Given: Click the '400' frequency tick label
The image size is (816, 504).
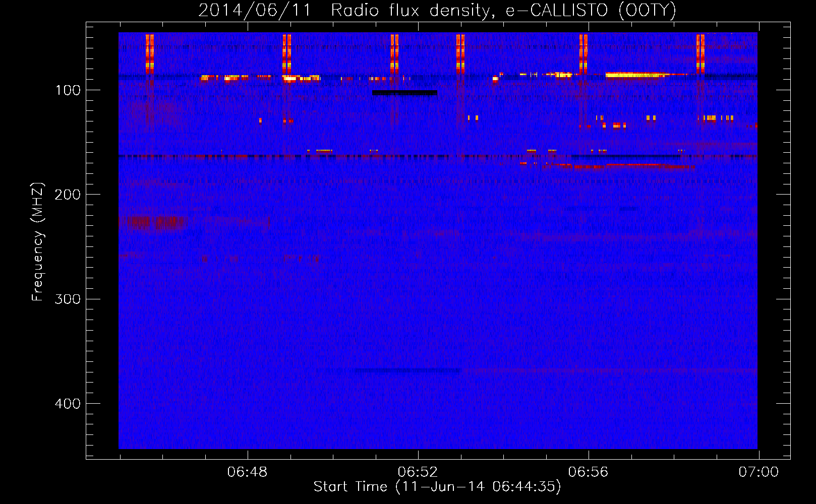Looking at the screenshot, I should click(x=68, y=404).
